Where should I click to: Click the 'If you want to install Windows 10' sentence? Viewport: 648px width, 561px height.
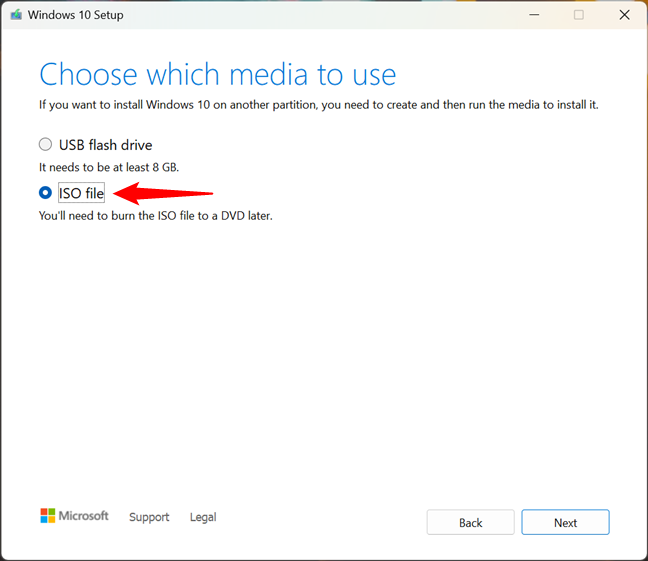click(x=319, y=105)
